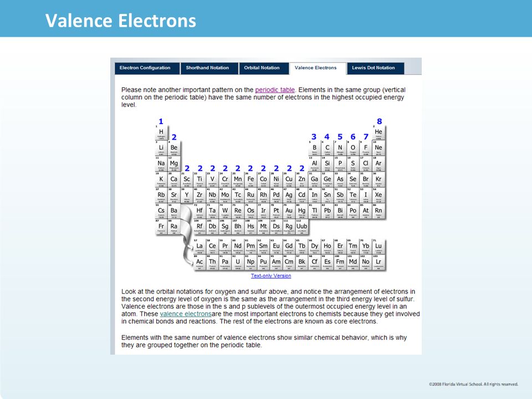Click the Silver (Ag) element tile
This screenshot has width=532, height=399.
click(x=289, y=195)
